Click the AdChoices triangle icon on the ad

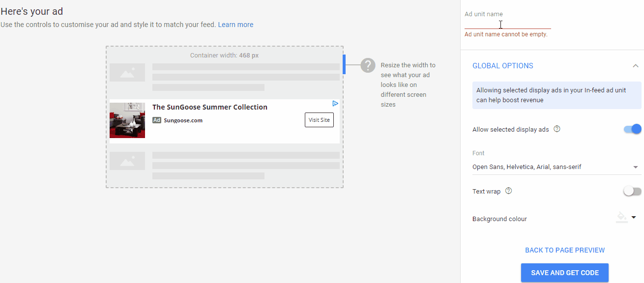[335, 104]
